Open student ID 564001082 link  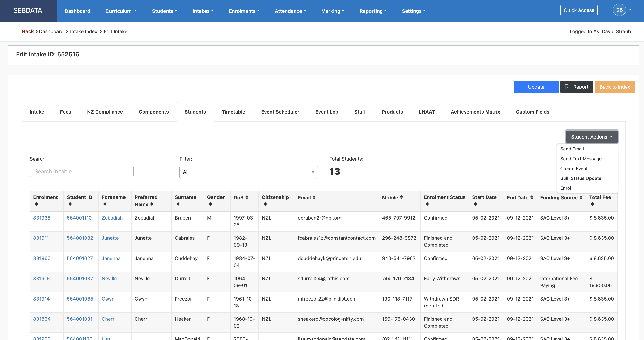(80, 238)
